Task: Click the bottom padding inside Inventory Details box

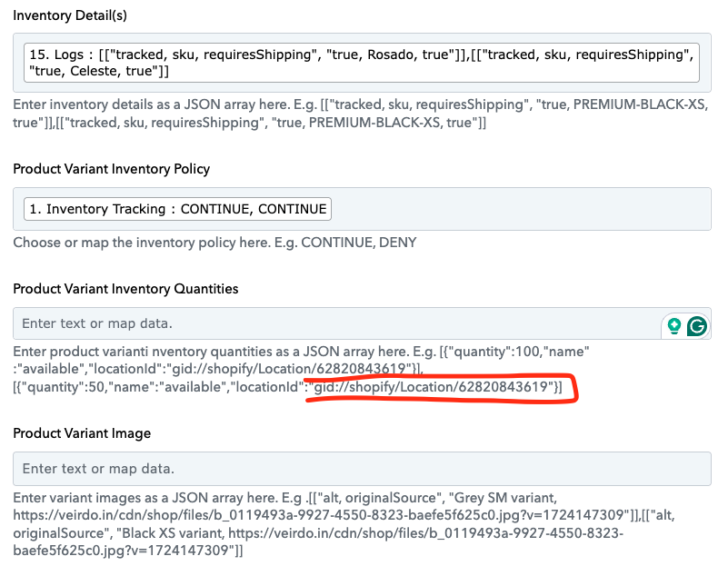Action: pos(362,87)
